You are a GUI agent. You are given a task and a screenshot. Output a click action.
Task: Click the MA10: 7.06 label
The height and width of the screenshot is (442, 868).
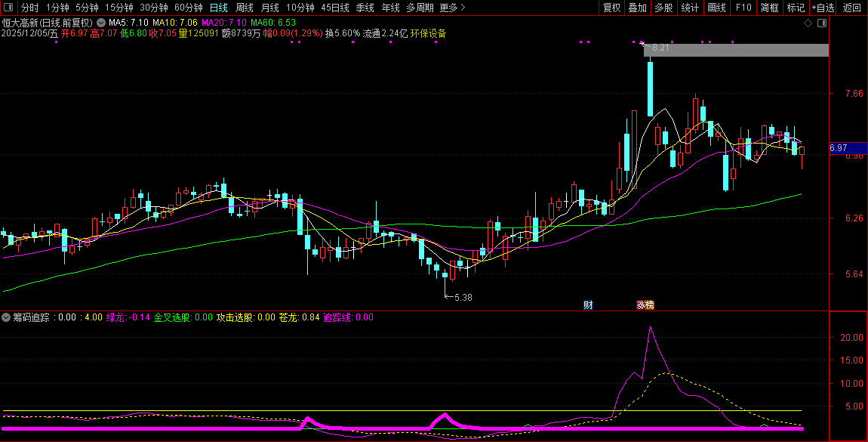click(x=175, y=23)
